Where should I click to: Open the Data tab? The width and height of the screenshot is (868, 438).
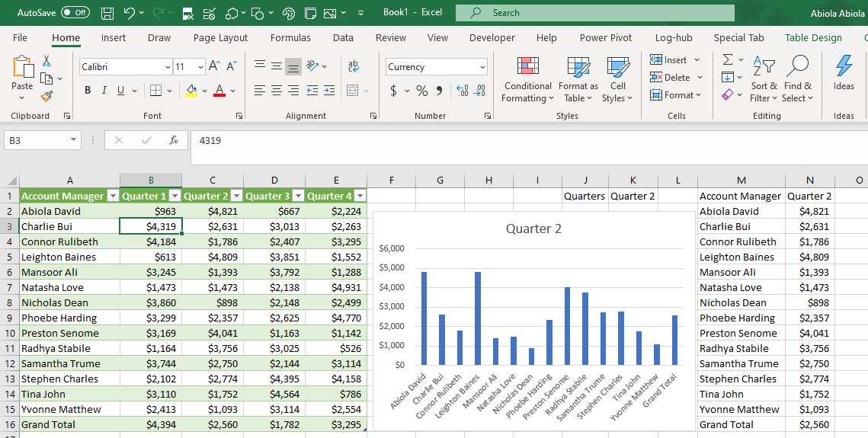click(343, 37)
